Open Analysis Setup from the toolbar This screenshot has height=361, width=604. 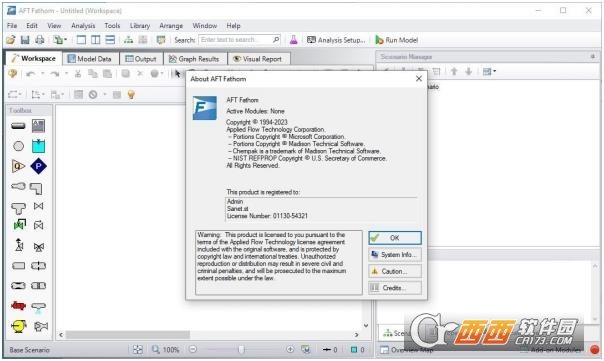click(336, 40)
